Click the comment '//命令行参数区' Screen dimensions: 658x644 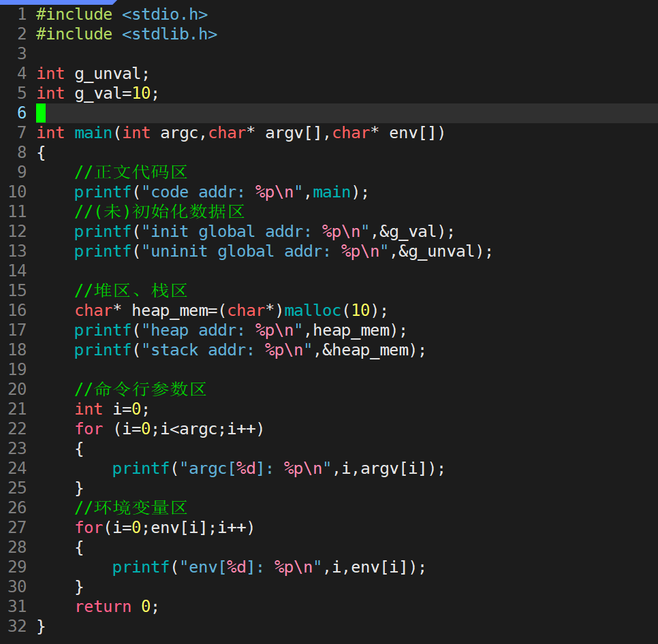(x=140, y=389)
